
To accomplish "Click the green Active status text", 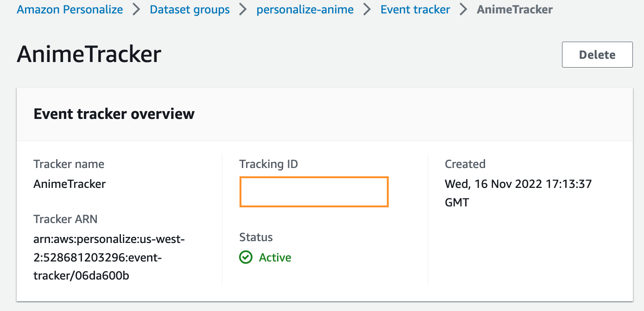I will coord(275,257).
